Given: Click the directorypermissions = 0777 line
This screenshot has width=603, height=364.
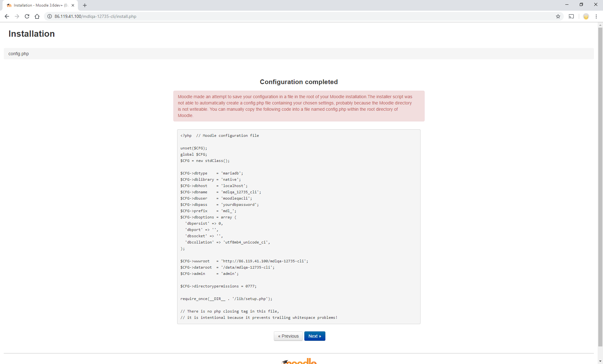Looking at the screenshot, I should pos(219,286).
